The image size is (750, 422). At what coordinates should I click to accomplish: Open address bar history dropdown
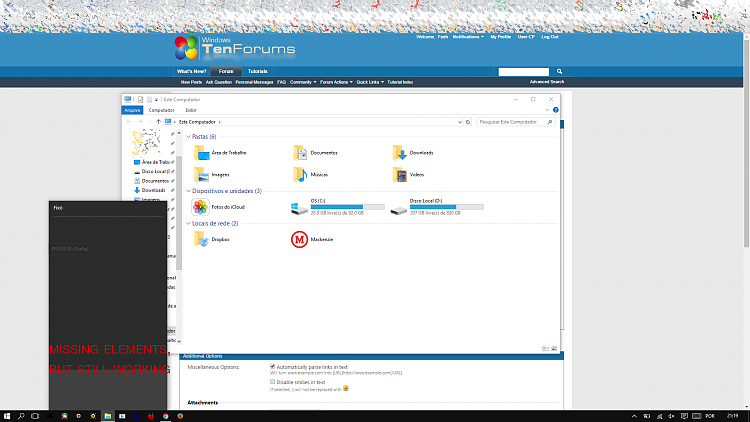(460, 122)
